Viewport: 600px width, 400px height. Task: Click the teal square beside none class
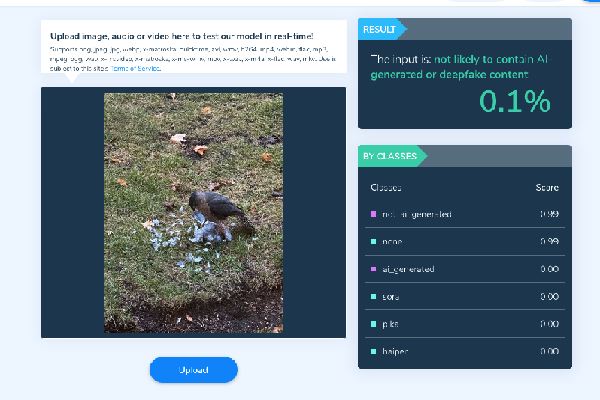tap(373, 242)
